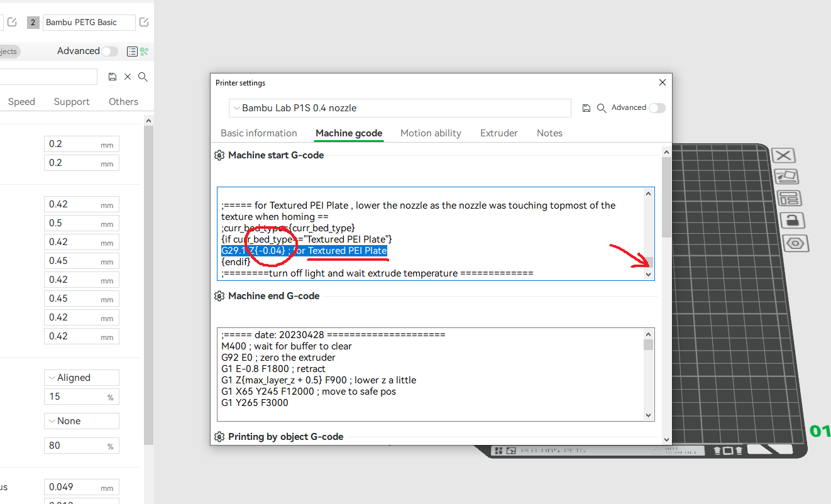Click the 0.049 mm input field
Image resolution: width=831 pixels, height=504 pixels.
82,487
